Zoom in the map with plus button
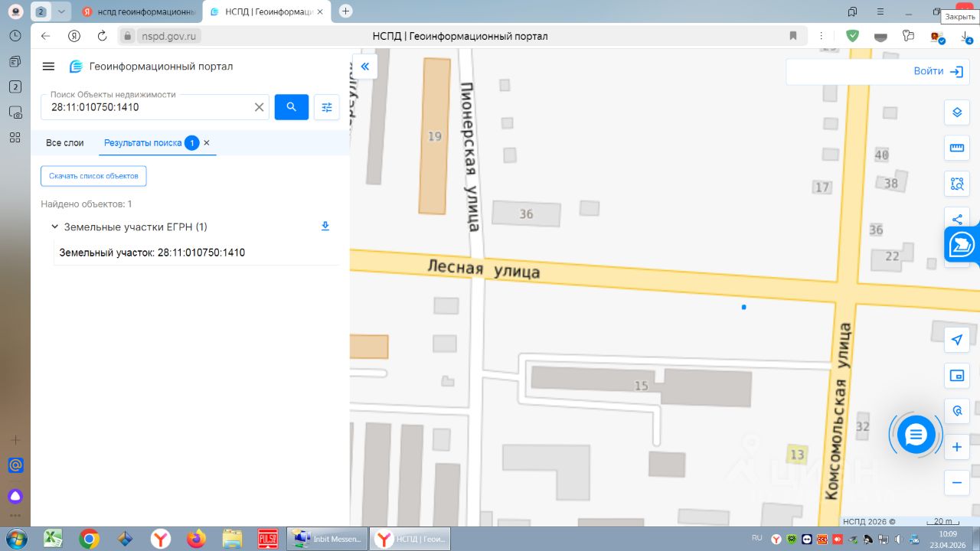Screen dimensions: 980x551 click(x=956, y=447)
